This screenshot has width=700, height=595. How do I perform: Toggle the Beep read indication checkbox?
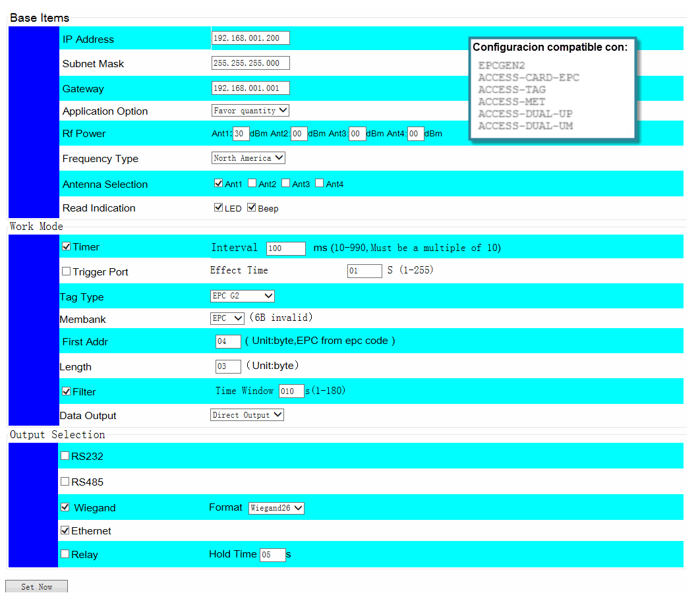[251, 208]
